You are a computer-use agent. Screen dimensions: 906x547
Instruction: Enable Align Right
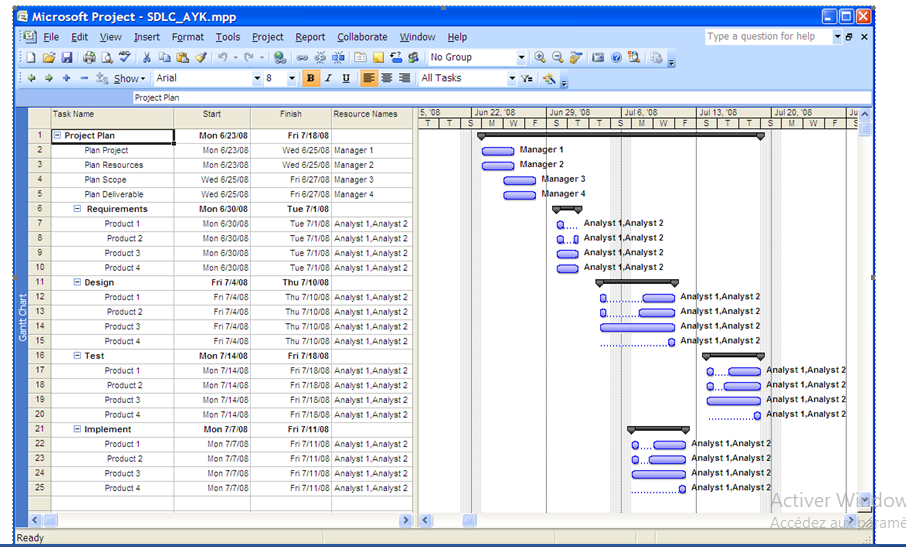click(x=404, y=78)
